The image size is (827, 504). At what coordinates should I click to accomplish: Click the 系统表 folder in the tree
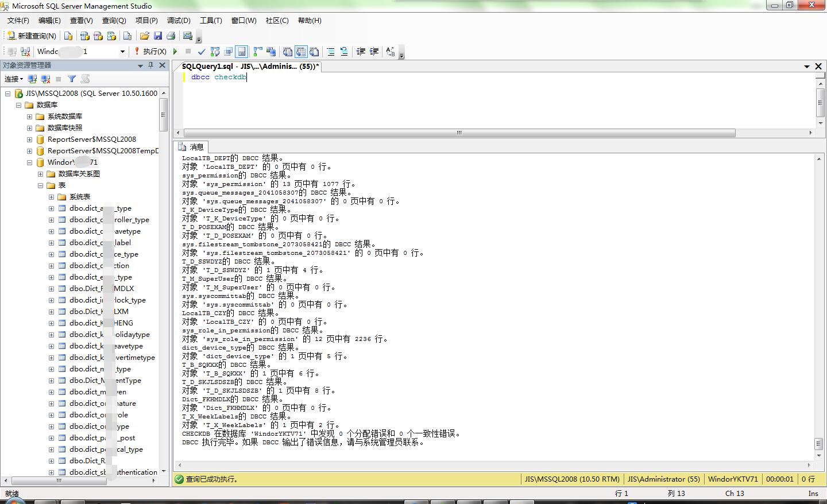tap(80, 196)
